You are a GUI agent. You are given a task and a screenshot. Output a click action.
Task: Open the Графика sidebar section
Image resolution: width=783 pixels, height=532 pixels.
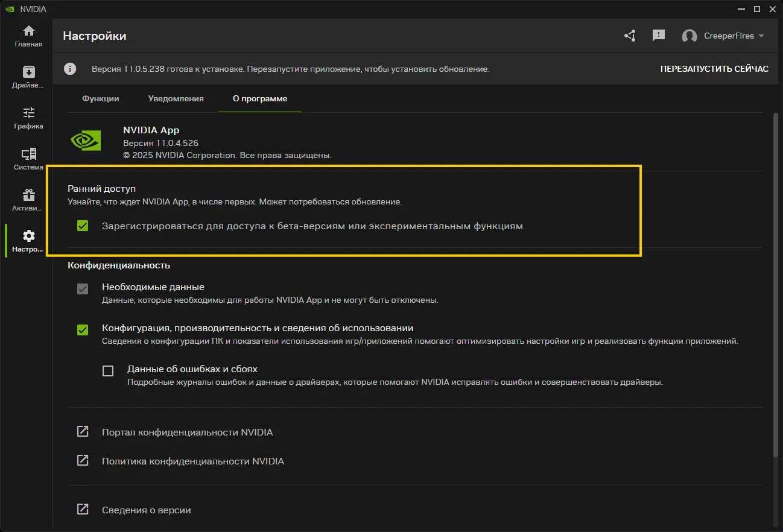tap(28, 118)
